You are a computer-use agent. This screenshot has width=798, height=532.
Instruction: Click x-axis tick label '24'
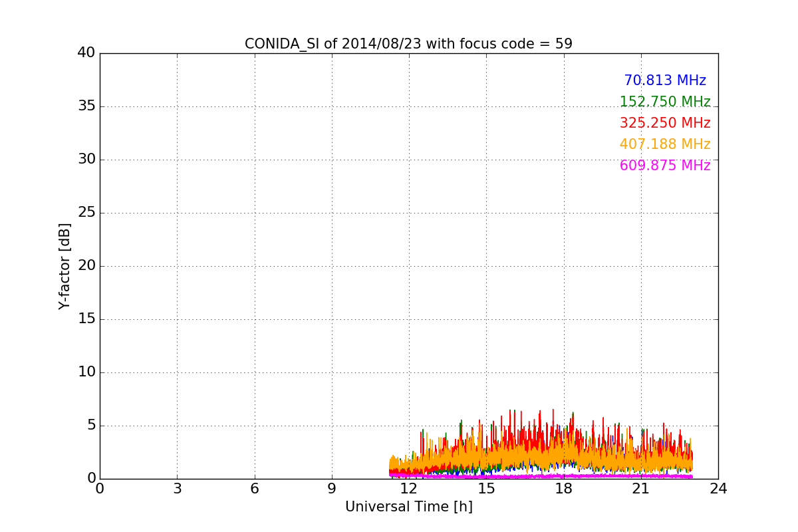[x=718, y=489]
